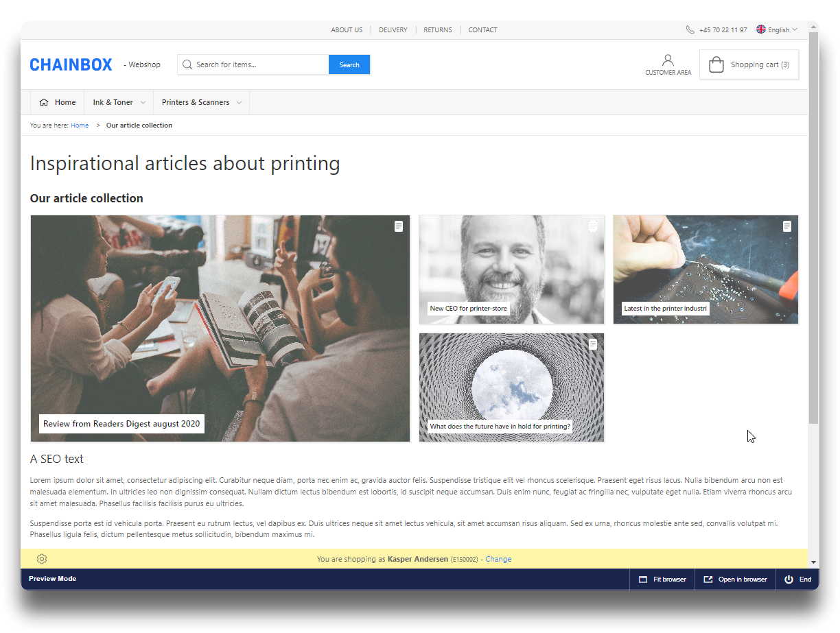Click the 'Our article collection' section heading
Image resolution: width=840 pixels, height=633 pixels.
tap(86, 198)
